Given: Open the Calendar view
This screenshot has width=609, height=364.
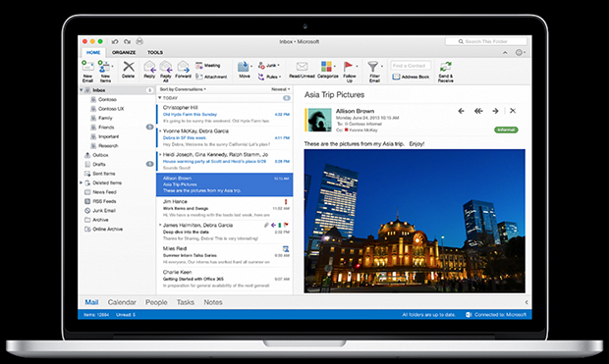Looking at the screenshot, I should click(x=122, y=302).
